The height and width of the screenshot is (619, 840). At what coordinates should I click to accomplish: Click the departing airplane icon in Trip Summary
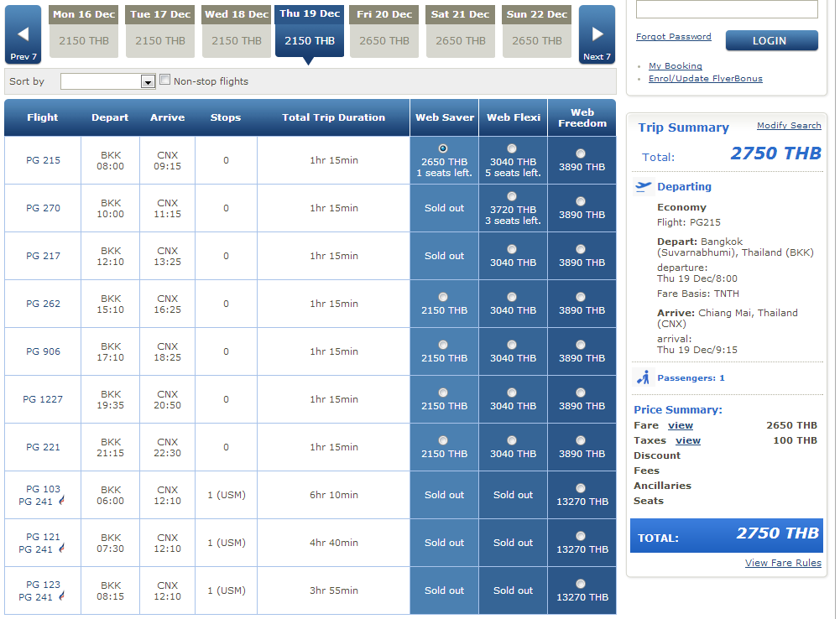point(643,186)
